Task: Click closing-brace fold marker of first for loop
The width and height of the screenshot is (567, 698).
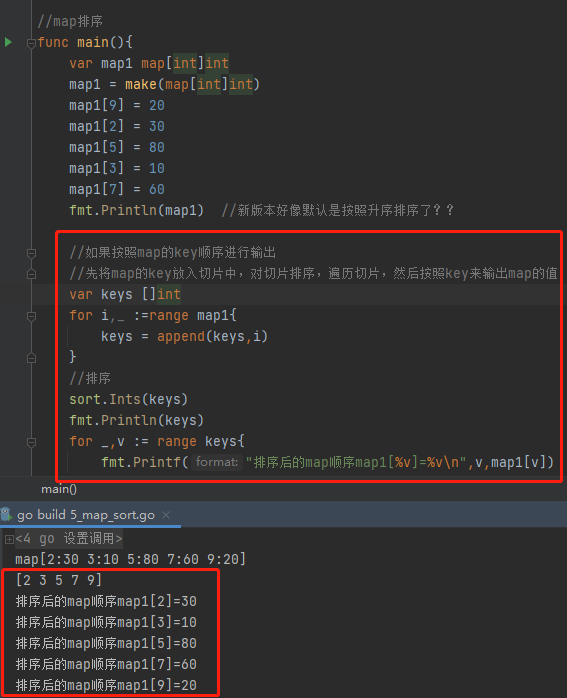Action: click(x=31, y=357)
